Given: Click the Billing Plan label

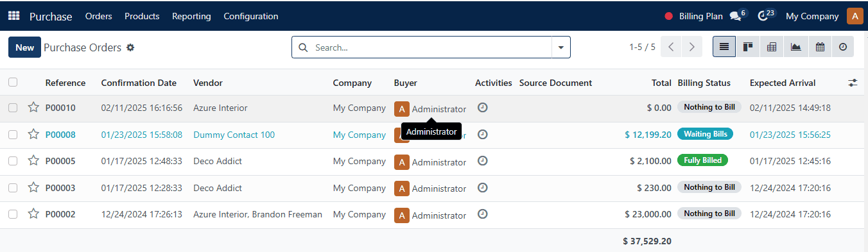Looking at the screenshot, I should 701,16.
